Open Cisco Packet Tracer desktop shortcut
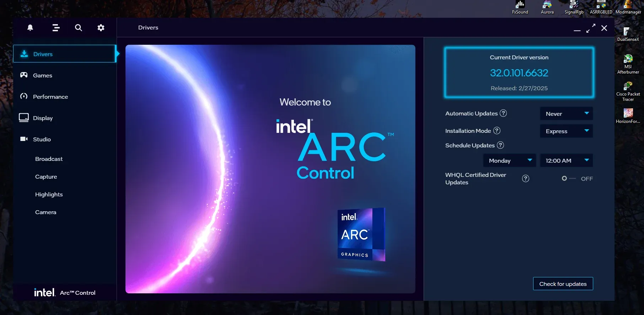Viewport: 644px width, 315px height. [x=628, y=92]
